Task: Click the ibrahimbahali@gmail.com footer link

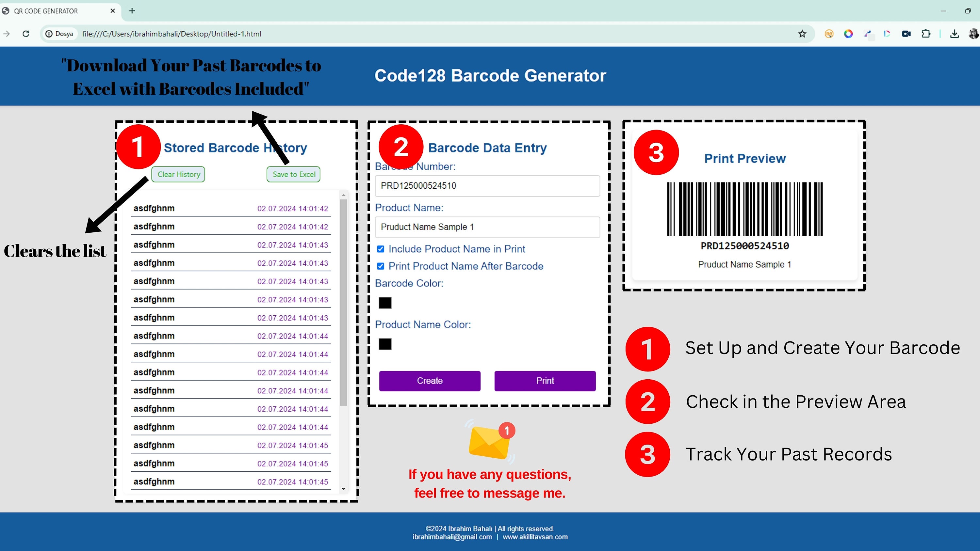Action: [452, 537]
